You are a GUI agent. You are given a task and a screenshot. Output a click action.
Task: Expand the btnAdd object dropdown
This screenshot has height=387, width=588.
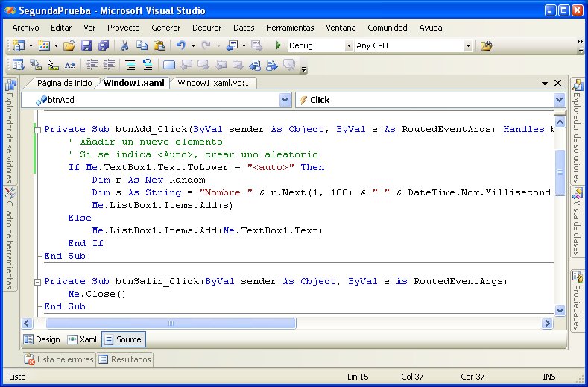[285, 100]
